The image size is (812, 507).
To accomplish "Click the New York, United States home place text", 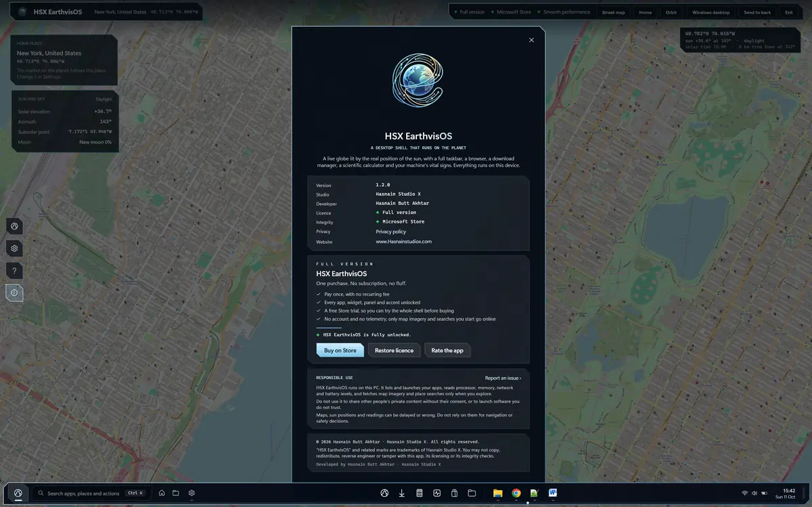I will tap(49, 53).
